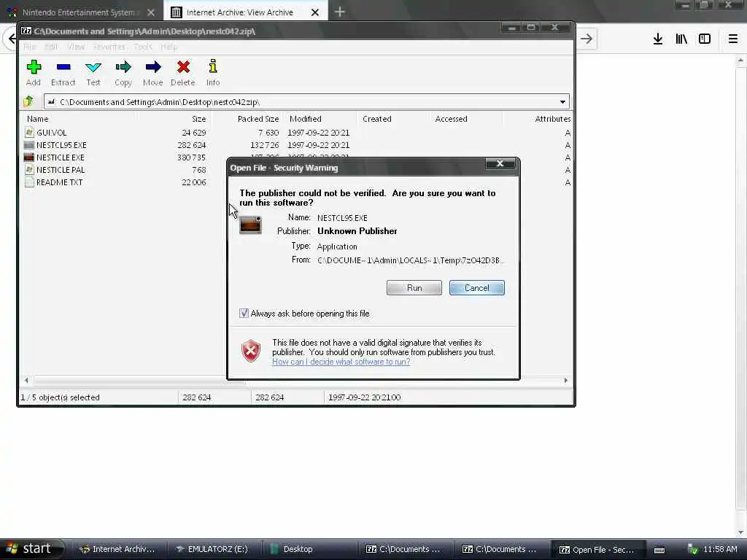Click the 1 / 5 object(s) selected status

point(60,397)
